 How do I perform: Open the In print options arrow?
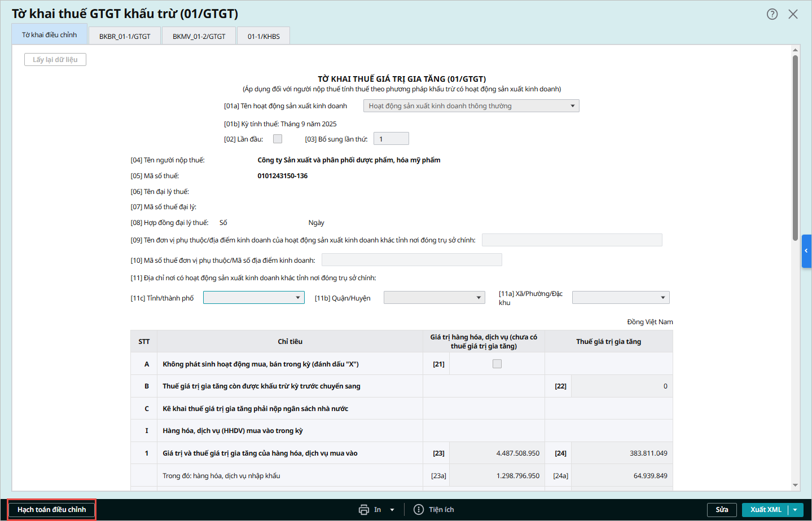pyautogui.click(x=392, y=510)
